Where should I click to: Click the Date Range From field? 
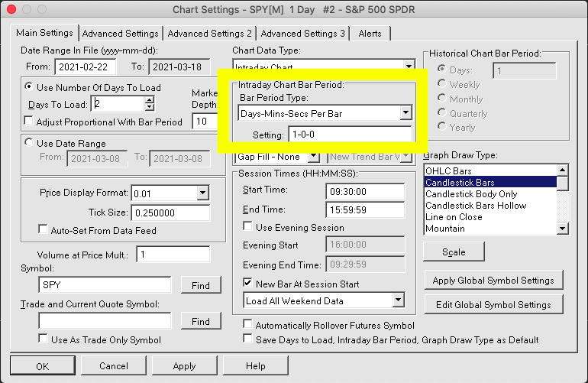click(x=85, y=67)
